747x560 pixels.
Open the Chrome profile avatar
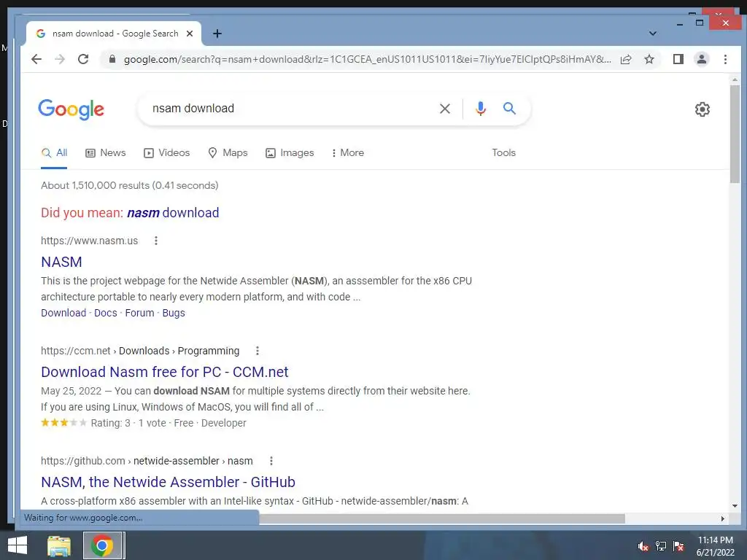pyautogui.click(x=701, y=59)
